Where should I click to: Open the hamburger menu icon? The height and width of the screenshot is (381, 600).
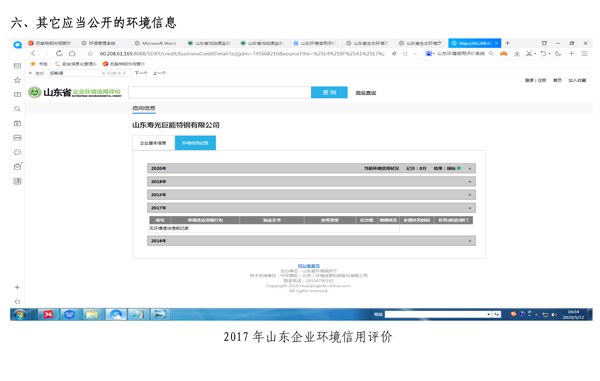(584, 54)
